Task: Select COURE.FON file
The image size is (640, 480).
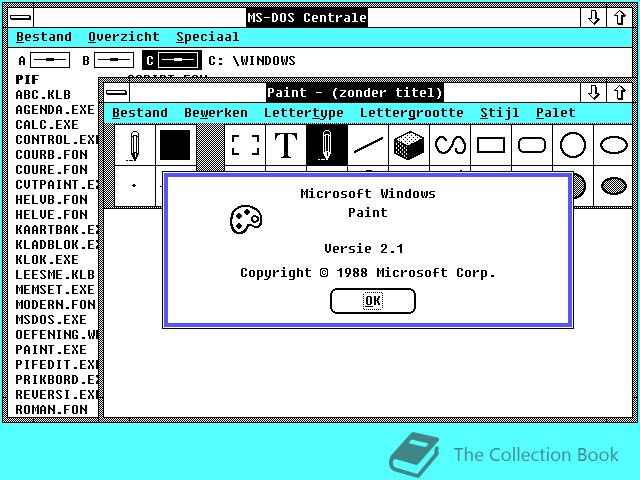Action: tap(51, 170)
